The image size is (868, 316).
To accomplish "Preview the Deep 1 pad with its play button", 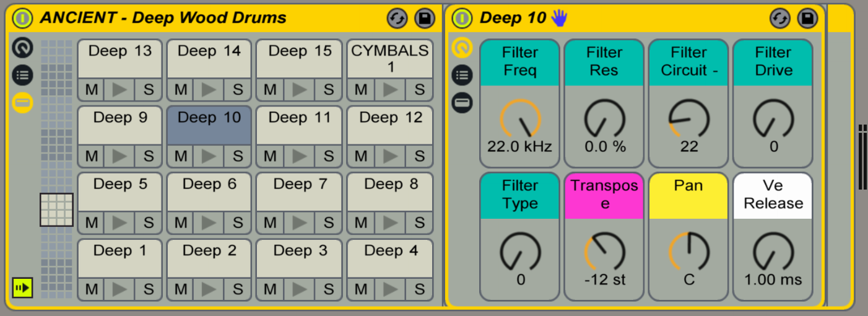I will (x=120, y=289).
